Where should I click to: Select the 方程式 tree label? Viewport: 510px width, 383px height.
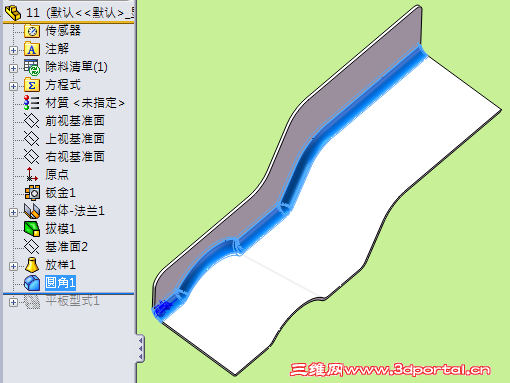tap(63, 85)
